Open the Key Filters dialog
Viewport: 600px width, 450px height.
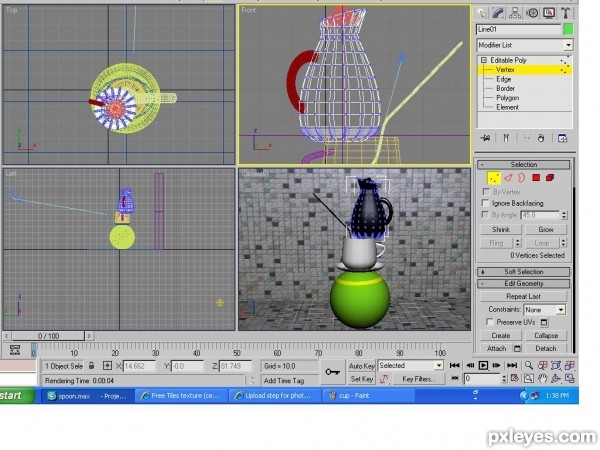pyautogui.click(x=419, y=379)
